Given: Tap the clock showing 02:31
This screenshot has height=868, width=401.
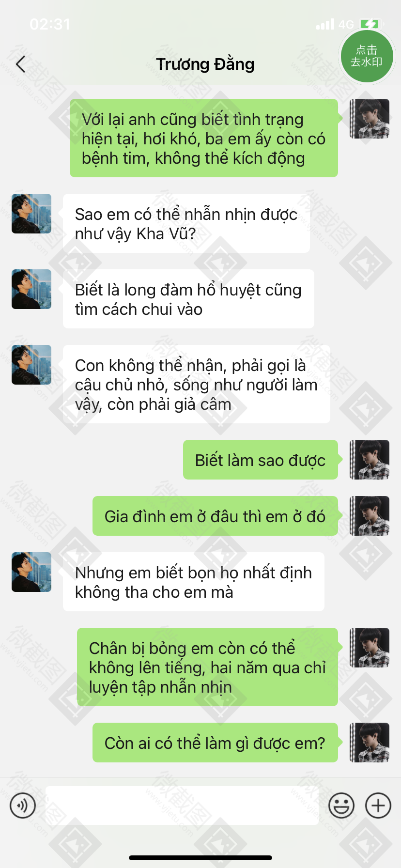Looking at the screenshot, I should pos(50,24).
